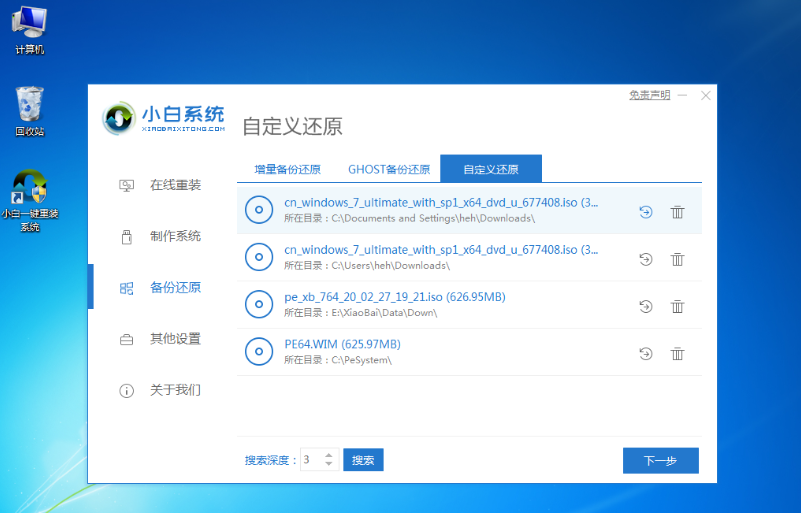Delete second Windows 7 ISO in Users folder
Viewport: 801px width, 513px height.
[677, 259]
